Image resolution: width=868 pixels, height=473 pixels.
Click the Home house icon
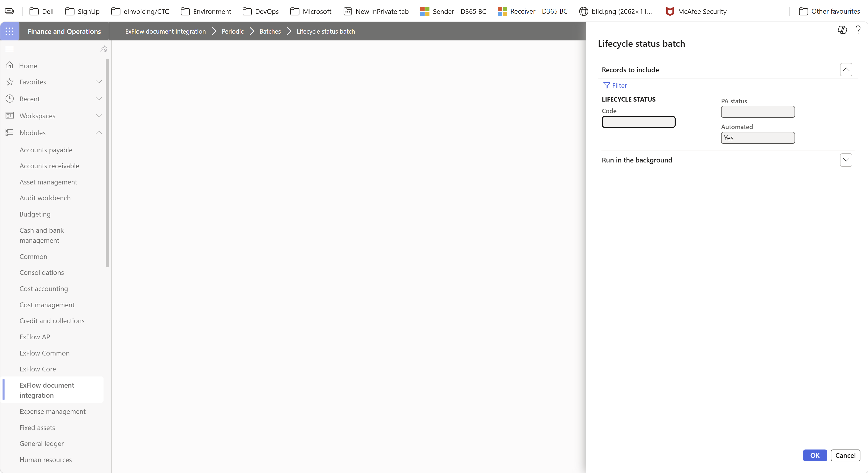point(10,65)
